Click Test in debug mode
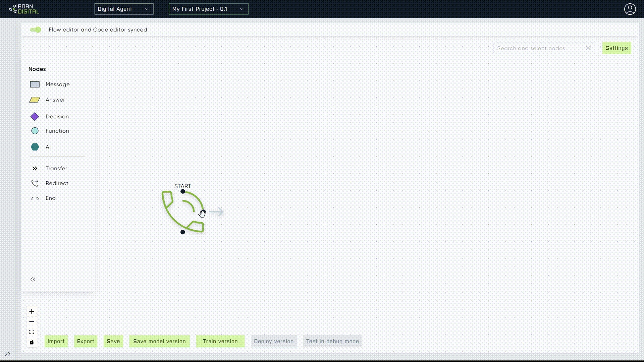Screen dimensions: 644x362 [332, 341]
